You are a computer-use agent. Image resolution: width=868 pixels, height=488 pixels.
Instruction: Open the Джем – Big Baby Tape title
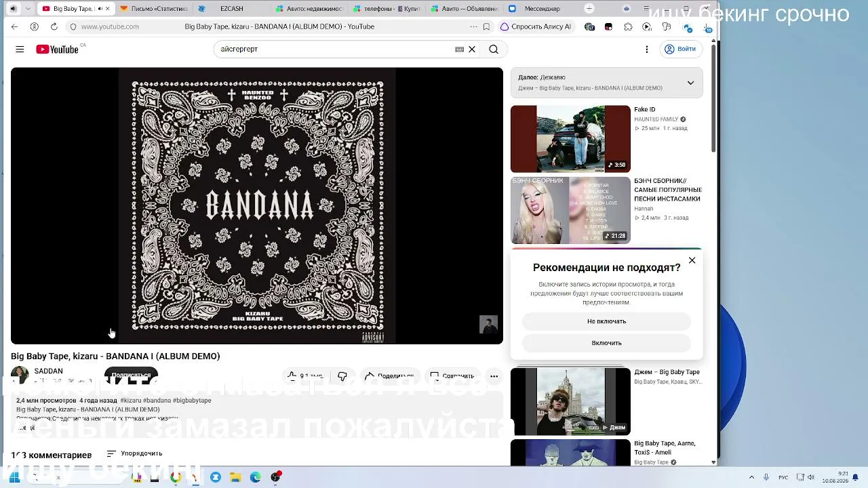(x=667, y=372)
